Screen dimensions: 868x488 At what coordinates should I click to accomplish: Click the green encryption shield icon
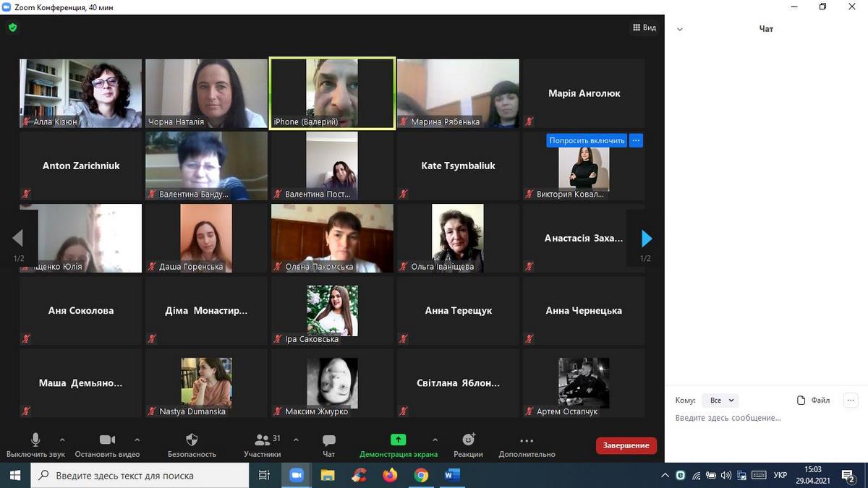(x=12, y=27)
